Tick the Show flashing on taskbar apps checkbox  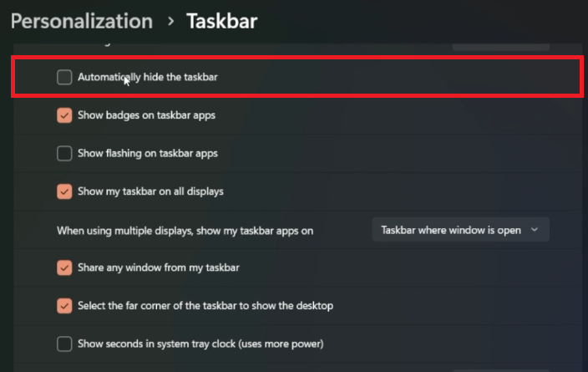64,154
